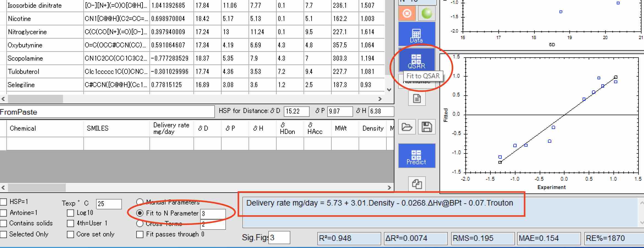Click Scopolamine's SMILES cell
644x248 pixels.
(x=117, y=58)
